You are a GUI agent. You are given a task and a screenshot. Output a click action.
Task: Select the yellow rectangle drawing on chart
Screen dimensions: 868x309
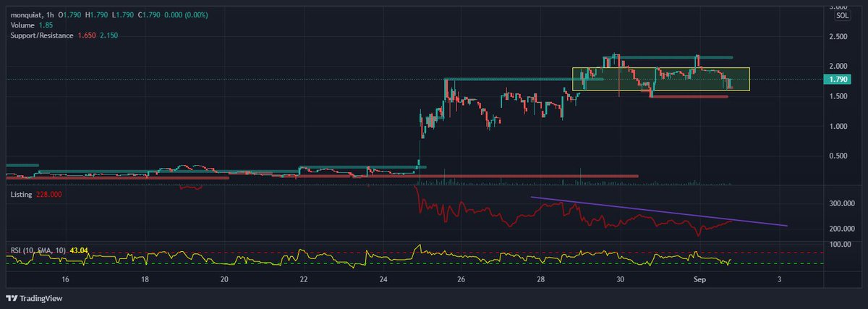point(660,79)
